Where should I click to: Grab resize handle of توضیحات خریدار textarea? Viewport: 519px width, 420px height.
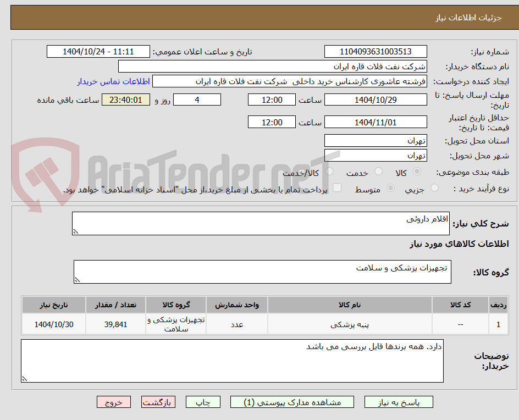coord(25,379)
